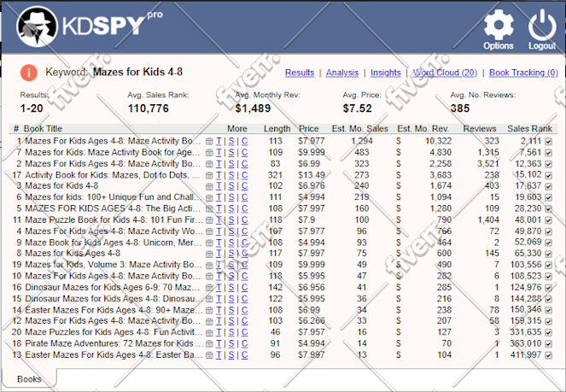Screen dimensions: 566x392
Task: Select title Maze Book for Kids Ages 4-8: Unicorn
Action: coord(114,243)
